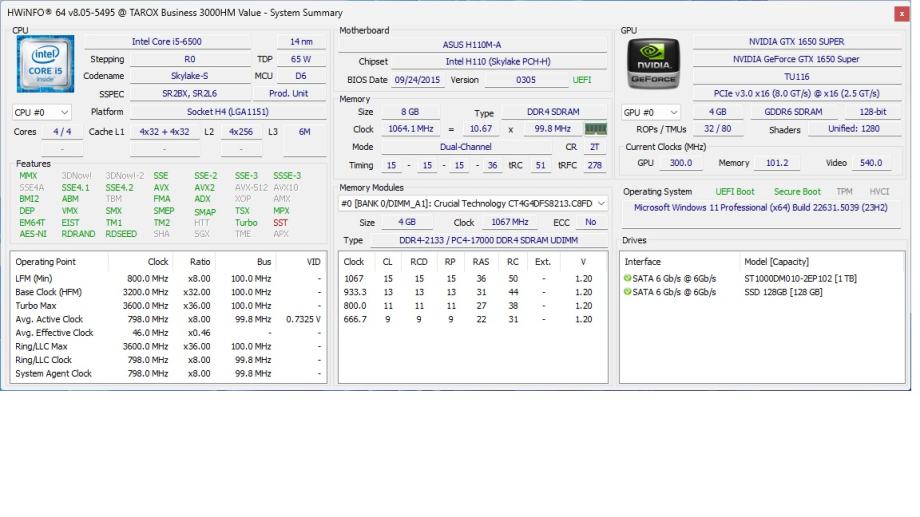Click the 6M L3 cache value
This screenshot has height=517, width=920.
(x=305, y=131)
